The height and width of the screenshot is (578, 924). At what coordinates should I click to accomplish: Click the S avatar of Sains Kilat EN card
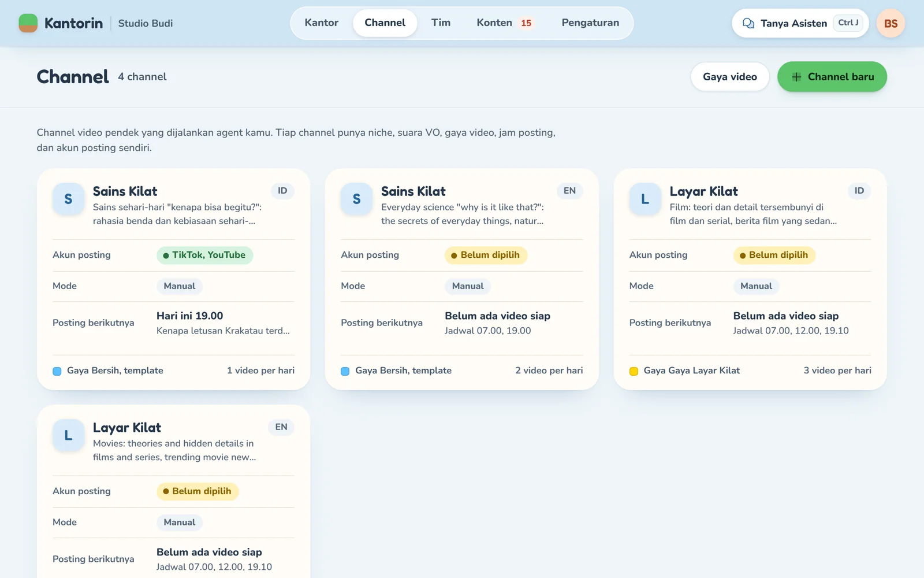tap(356, 199)
